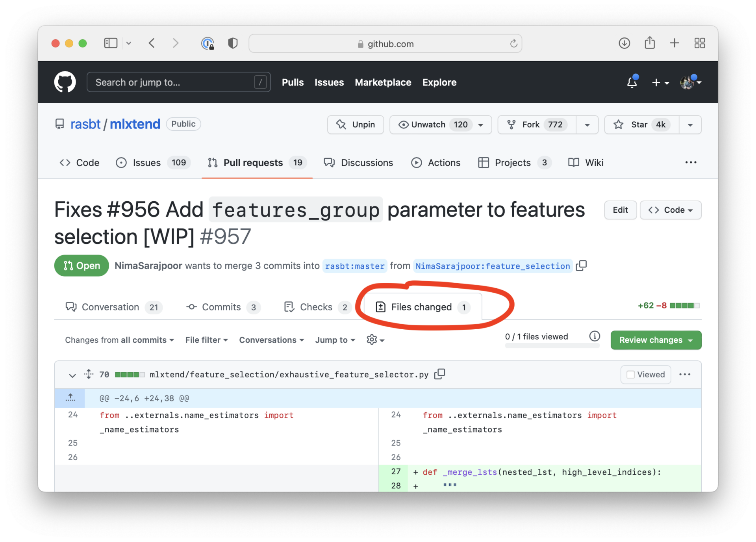The height and width of the screenshot is (542, 756).
Task: Open files viewed info tooltip icon
Action: 595,336
